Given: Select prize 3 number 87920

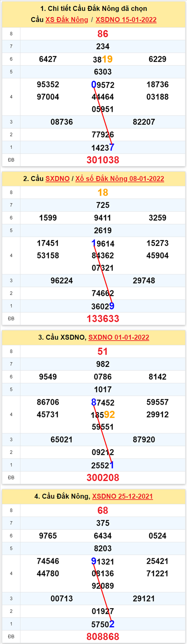Looking at the screenshot, I should (144, 440).
